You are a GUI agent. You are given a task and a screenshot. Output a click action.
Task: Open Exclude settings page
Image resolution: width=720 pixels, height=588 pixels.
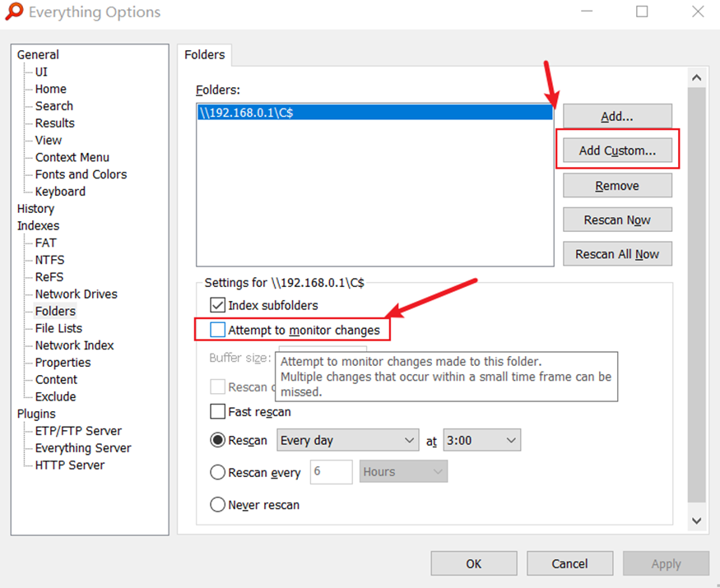pos(56,396)
